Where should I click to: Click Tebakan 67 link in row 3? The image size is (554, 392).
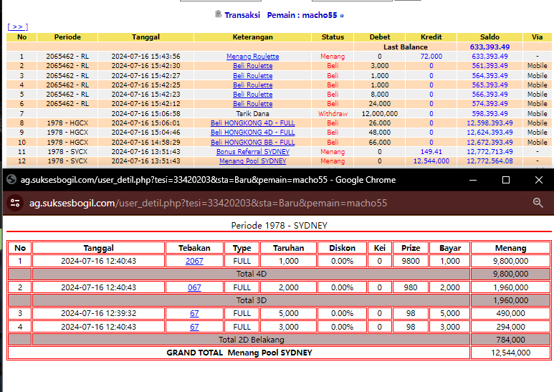194,314
